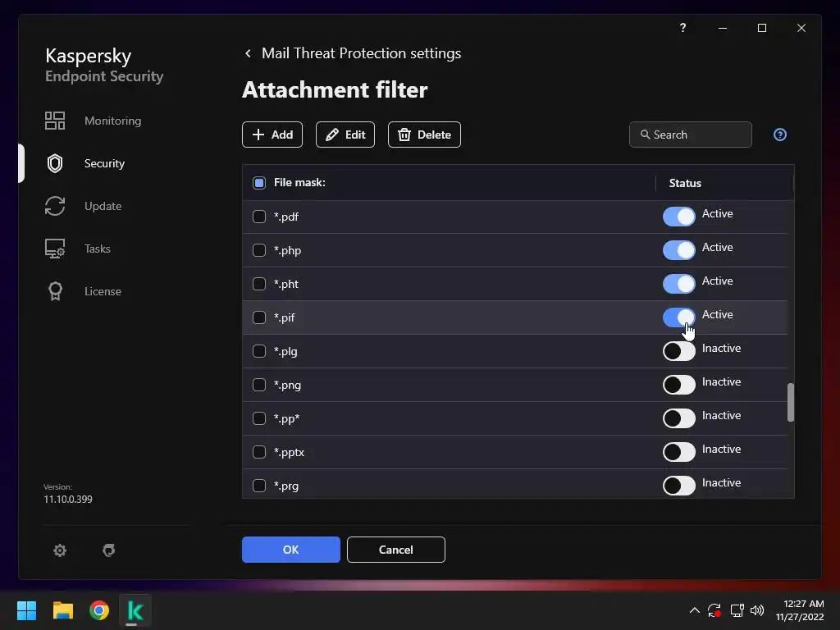Click the File mask column header
840x630 pixels.
[x=299, y=183]
